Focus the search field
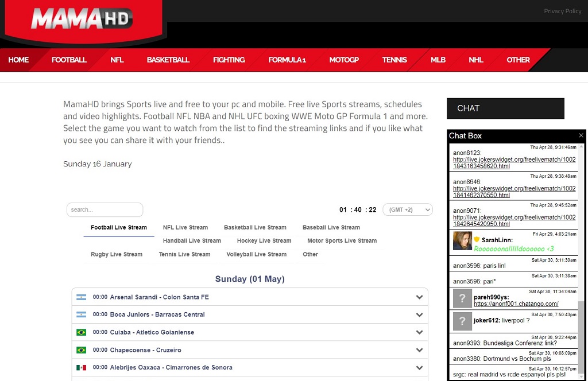The image size is (588, 381). point(105,210)
